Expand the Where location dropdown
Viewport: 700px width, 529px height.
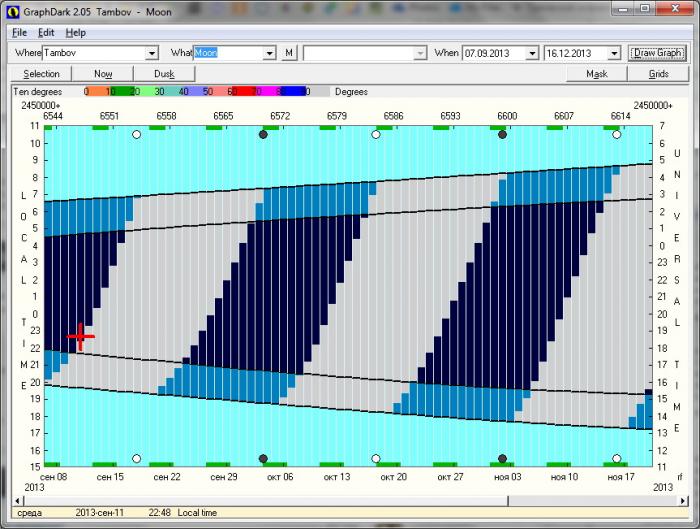tap(152, 53)
